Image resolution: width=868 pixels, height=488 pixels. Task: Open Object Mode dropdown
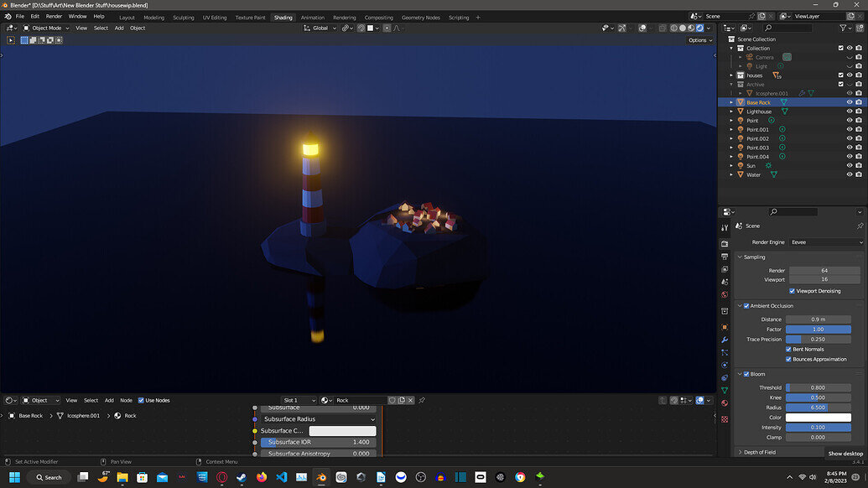[x=46, y=28]
